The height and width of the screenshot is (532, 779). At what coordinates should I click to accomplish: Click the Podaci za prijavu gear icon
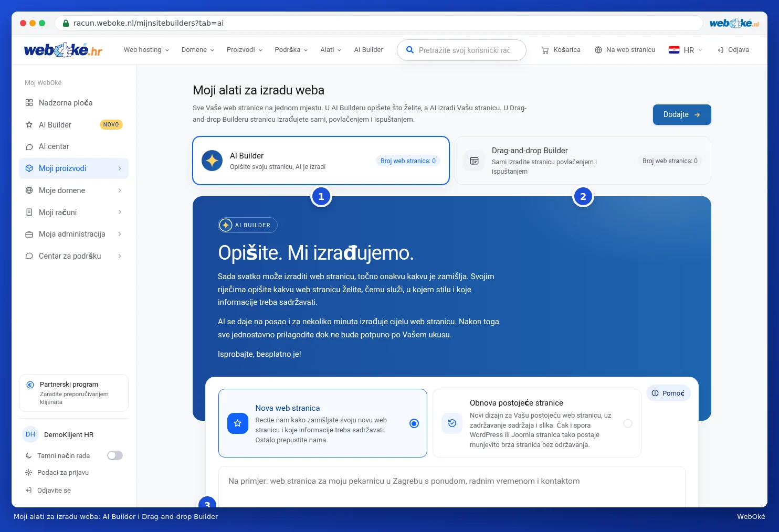[x=29, y=473]
